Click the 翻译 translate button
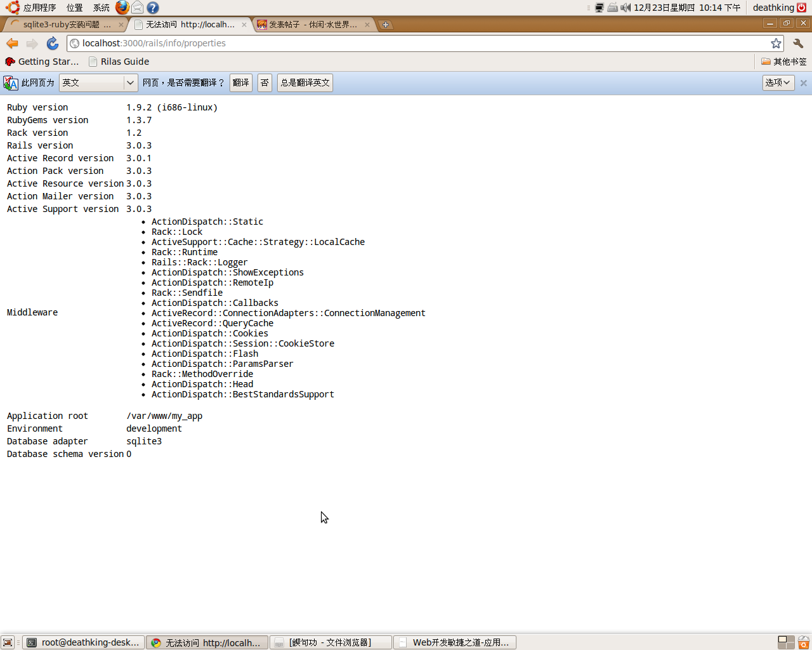The height and width of the screenshot is (650, 812). tap(241, 83)
